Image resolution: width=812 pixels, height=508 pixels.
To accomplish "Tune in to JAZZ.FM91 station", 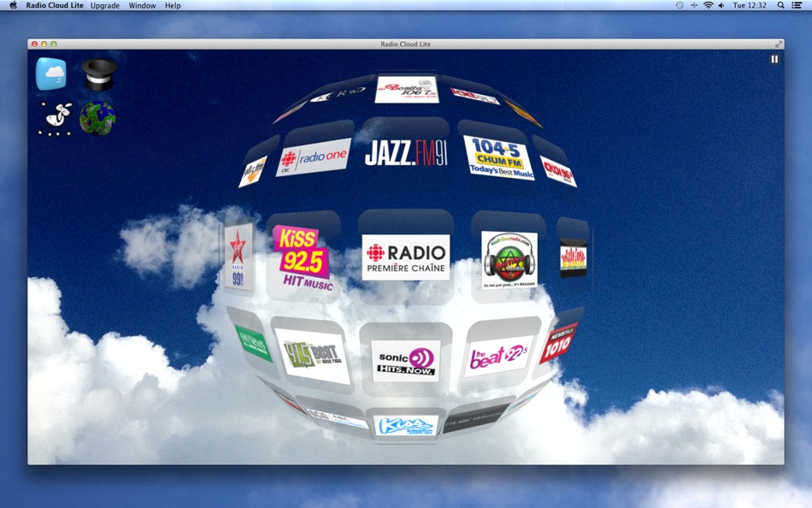I will pyautogui.click(x=406, y=153).
